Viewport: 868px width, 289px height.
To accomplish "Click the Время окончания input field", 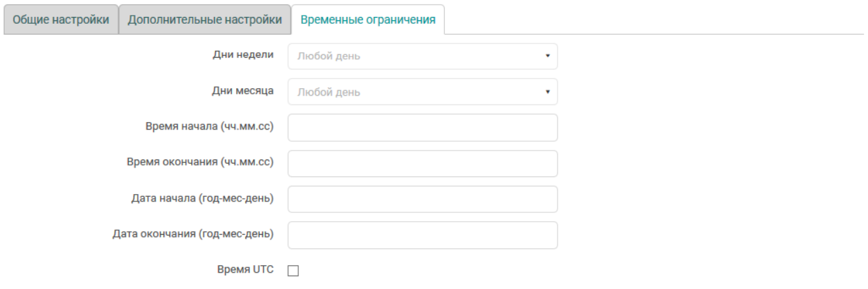I will (422, 163).
